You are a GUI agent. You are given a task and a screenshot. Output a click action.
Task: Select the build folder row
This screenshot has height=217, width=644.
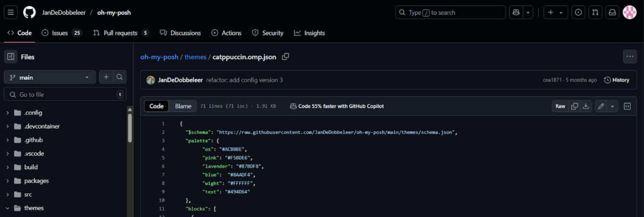[65, 167]
